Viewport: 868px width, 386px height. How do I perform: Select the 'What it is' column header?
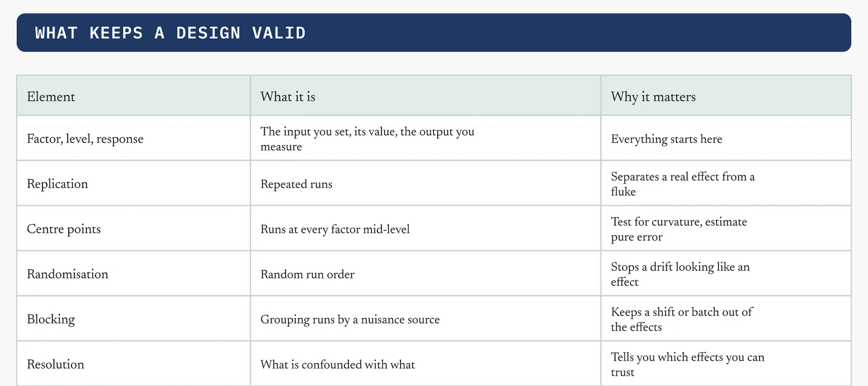[x=425, y=96]
